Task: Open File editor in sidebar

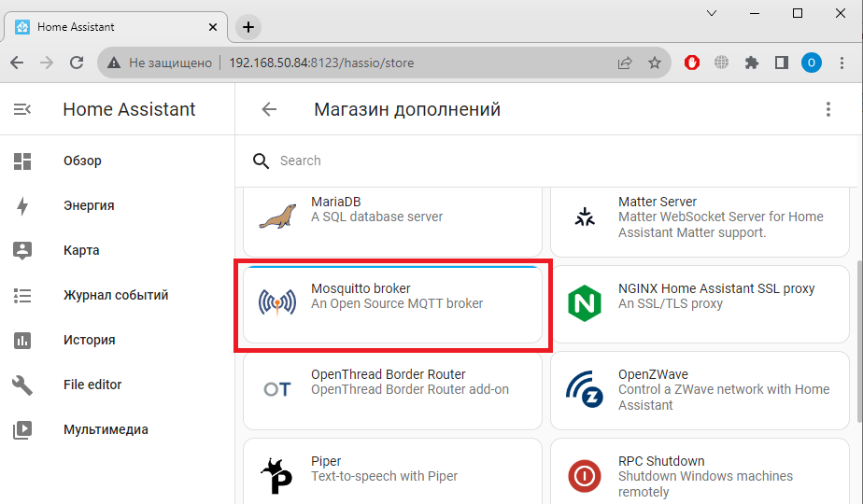Action: pyautogui.click(x=92, y=385)
